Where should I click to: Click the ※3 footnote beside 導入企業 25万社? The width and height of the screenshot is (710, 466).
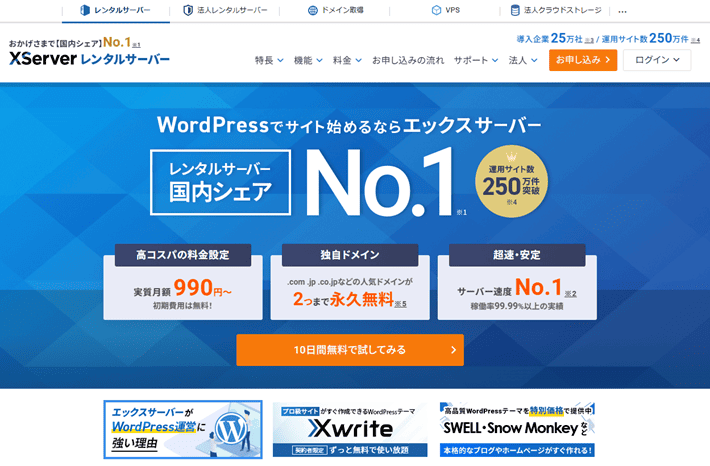click(x=589, y=41)
